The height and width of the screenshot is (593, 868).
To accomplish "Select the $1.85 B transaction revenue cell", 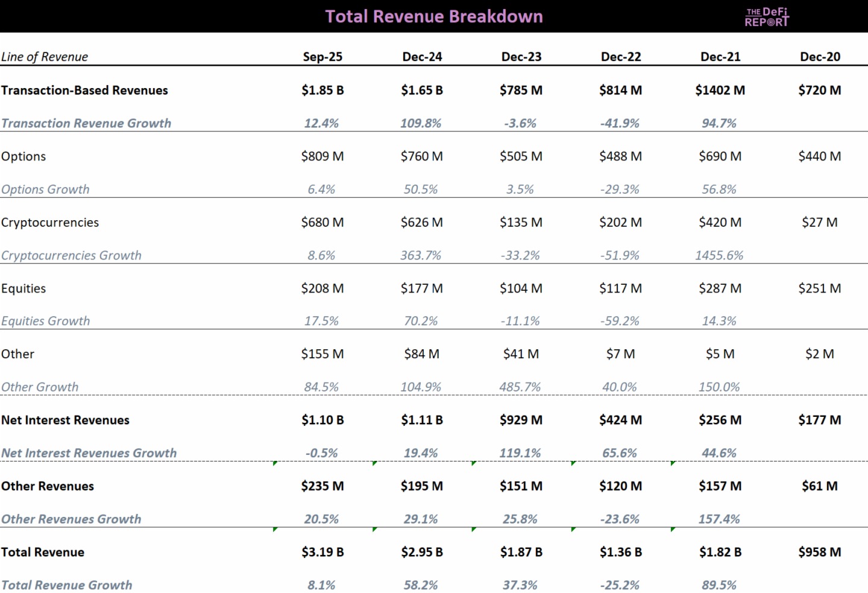I will click(322, 90).
